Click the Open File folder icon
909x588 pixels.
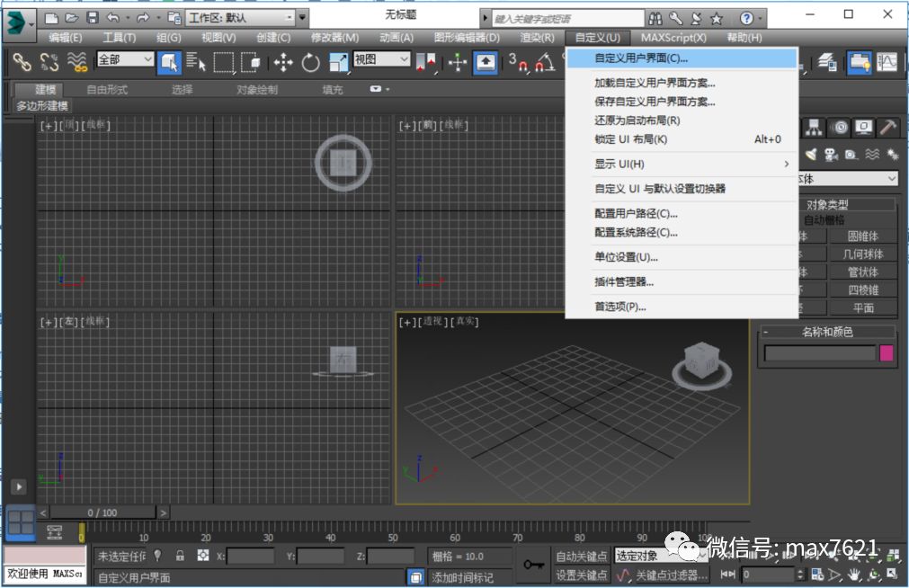[x=71, y=18]
